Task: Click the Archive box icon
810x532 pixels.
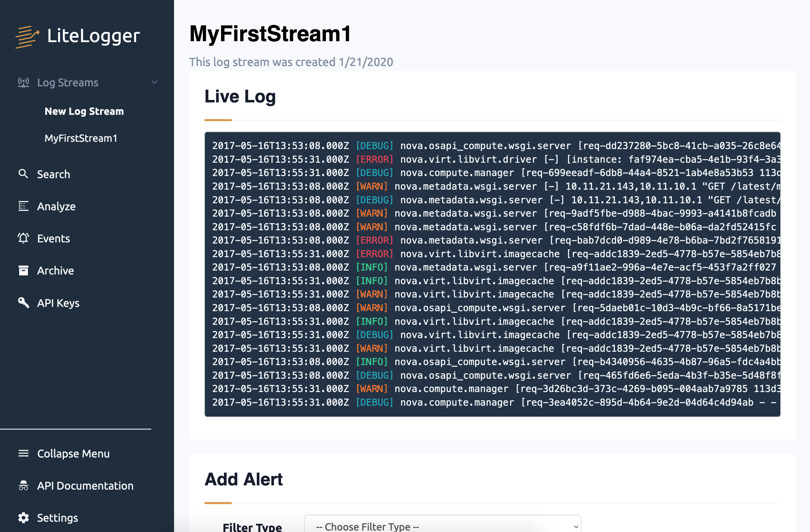Action: pyautogui.click(x=23, y=271)
